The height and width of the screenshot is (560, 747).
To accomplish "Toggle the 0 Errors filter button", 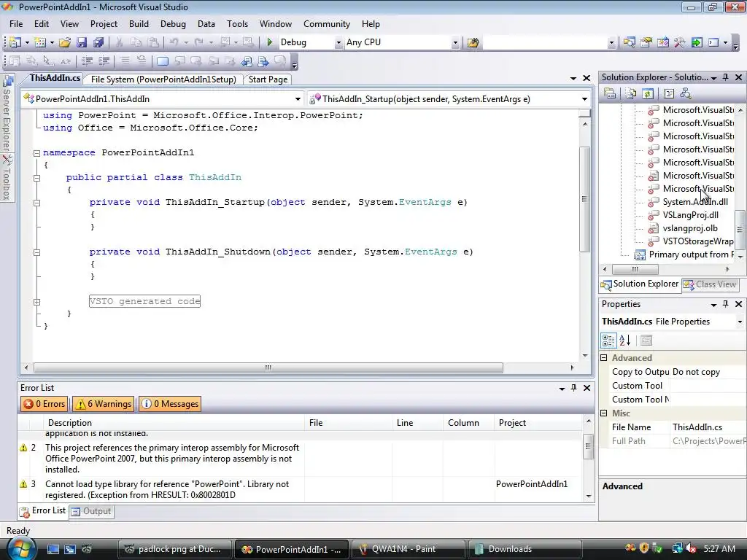I will click(x=44, y=404).
